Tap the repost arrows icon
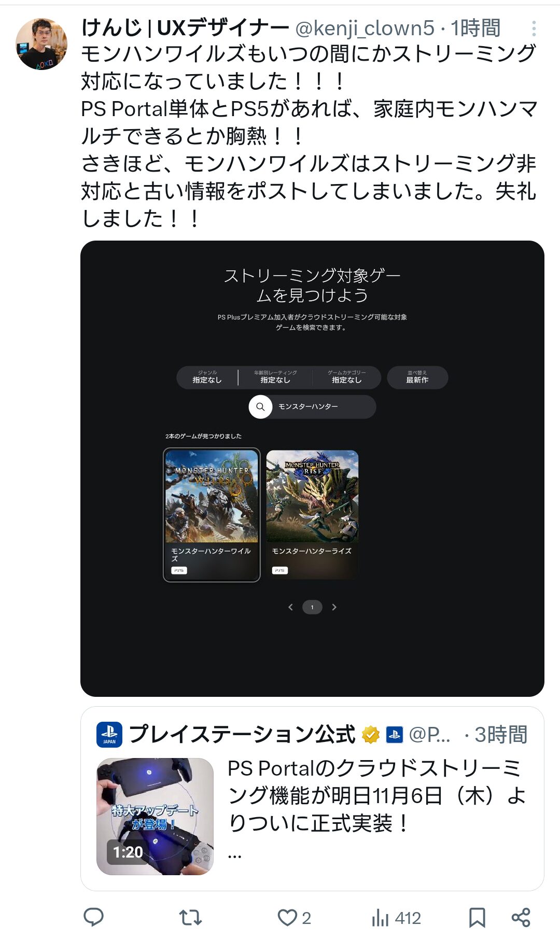The width and height of the screenshot is (560, 940). pyautogui.click(x=190, y=918)
